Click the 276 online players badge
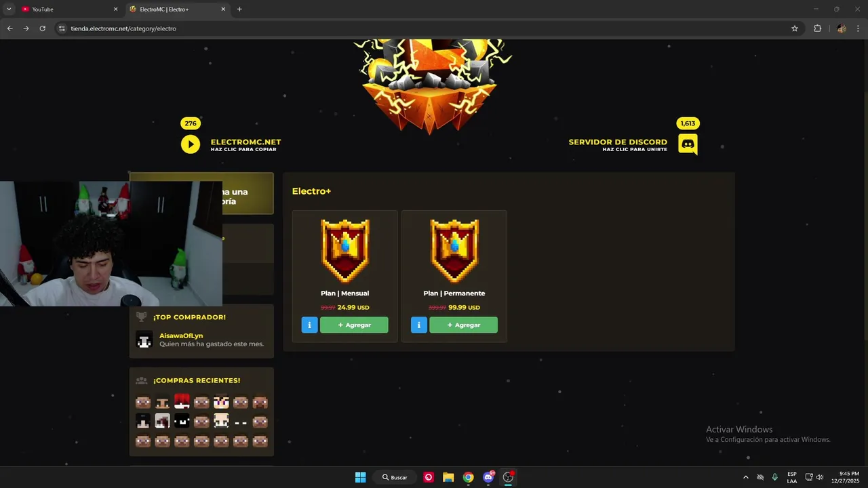The image size is (868, 488). [191, 123]
